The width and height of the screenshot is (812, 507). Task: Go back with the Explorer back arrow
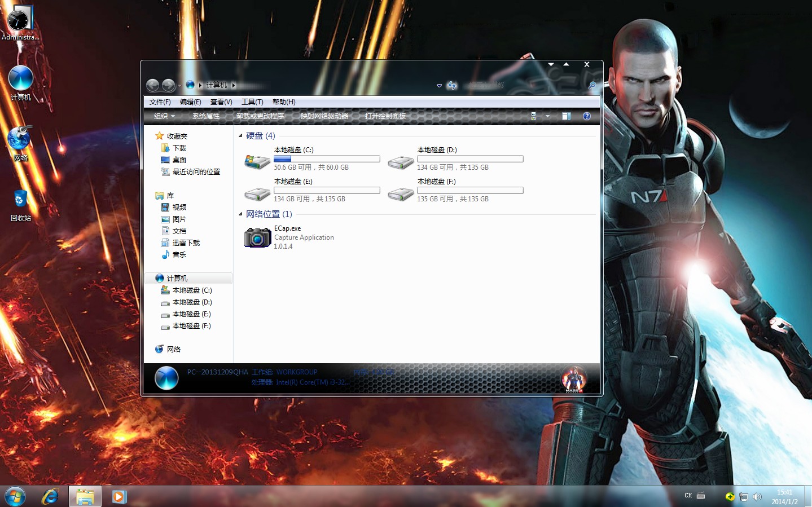point(152,85)
